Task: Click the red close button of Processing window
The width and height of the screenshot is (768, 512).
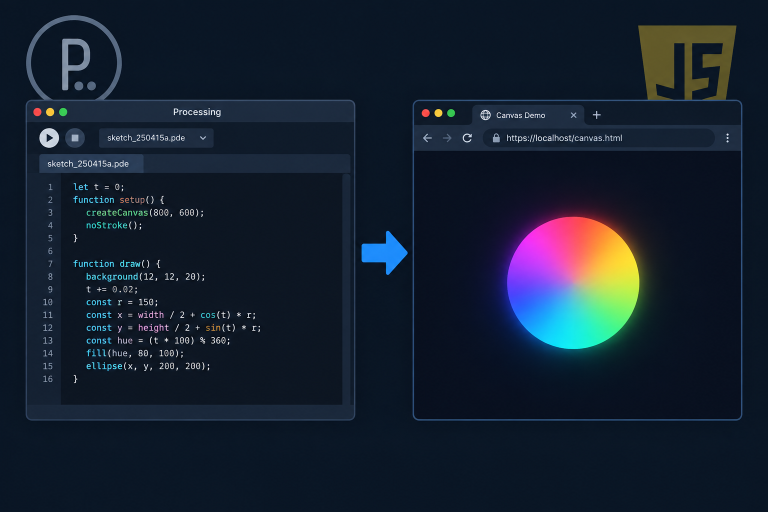Action: pyautogui.click(x=37, y=112)
